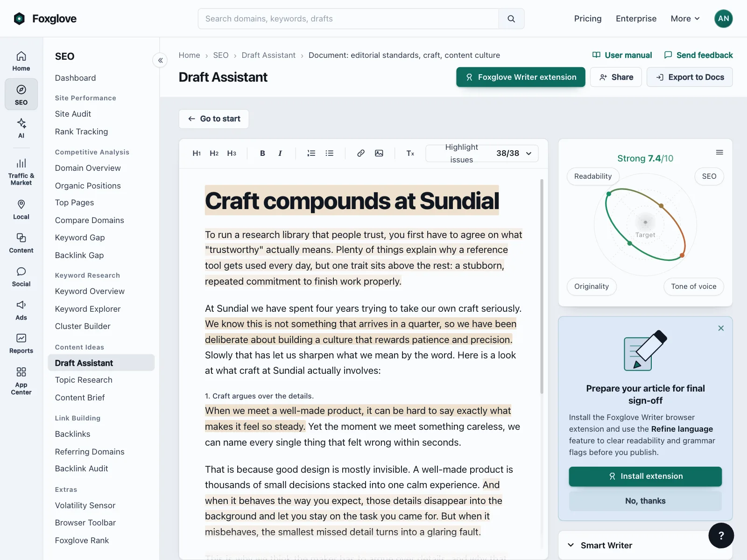Screen dimensions: 747x560
Task: Open the Send feedback link
Action: pos(698,55)
